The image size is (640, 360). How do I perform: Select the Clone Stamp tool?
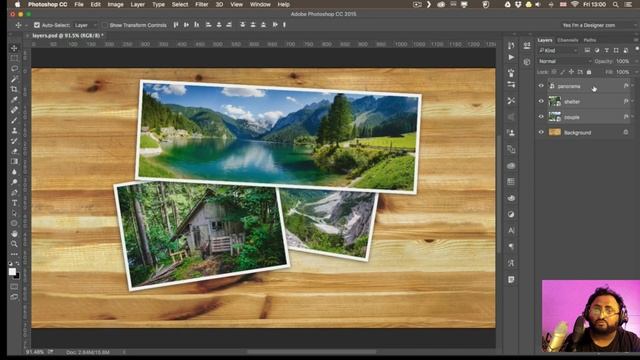pos(14,131)
